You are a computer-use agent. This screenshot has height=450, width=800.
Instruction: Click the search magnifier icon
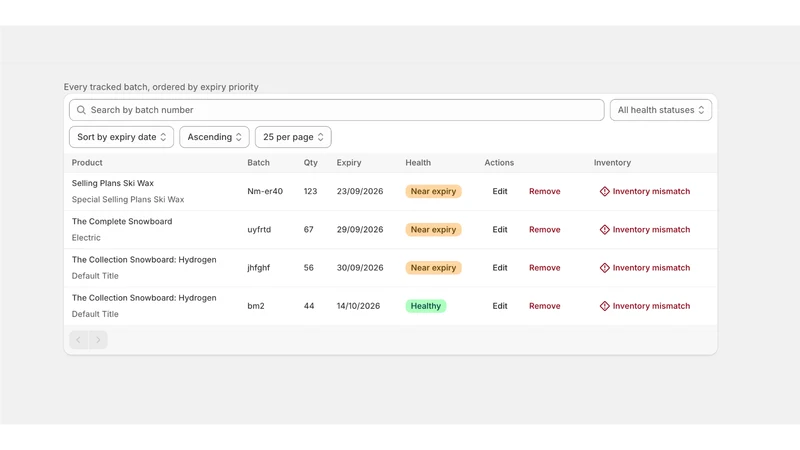click(81, 110)
